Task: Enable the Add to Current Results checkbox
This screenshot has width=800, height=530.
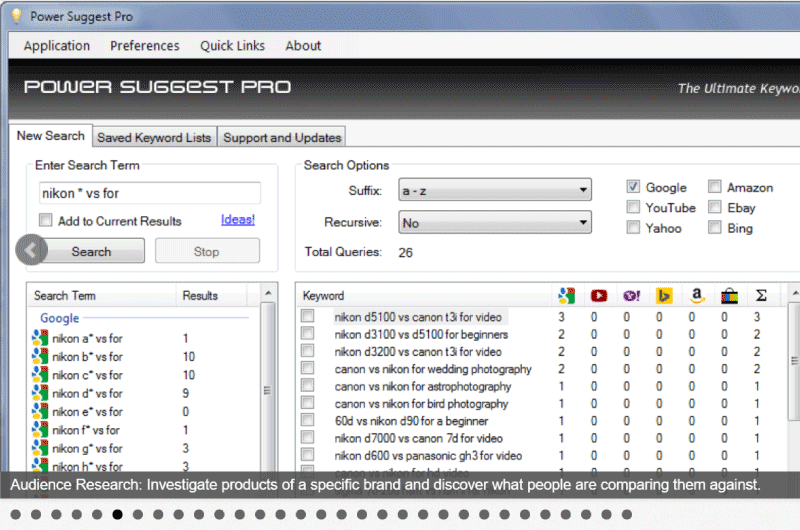Action: click(x=45, y=220)
